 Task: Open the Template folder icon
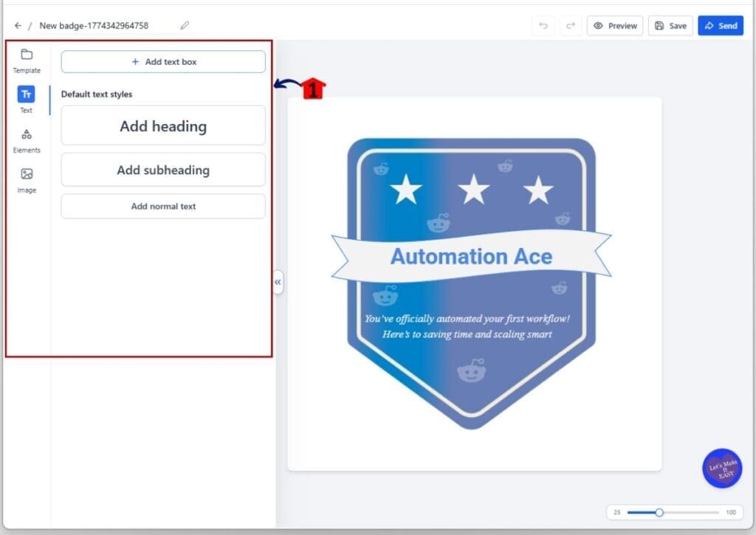click(x=27, y=55)
